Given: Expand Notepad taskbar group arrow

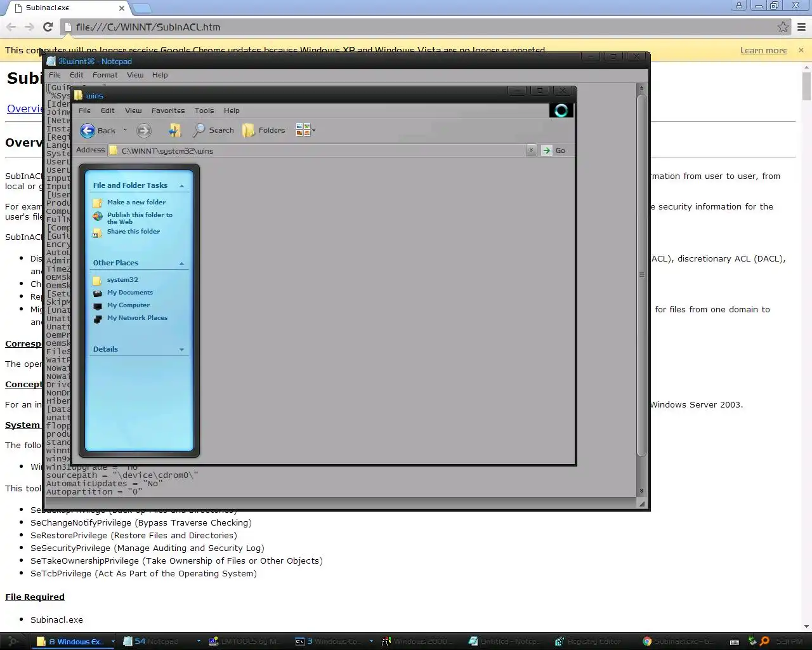Looking at the screenshot, I should pyautogui.click(x=199, y=641).
